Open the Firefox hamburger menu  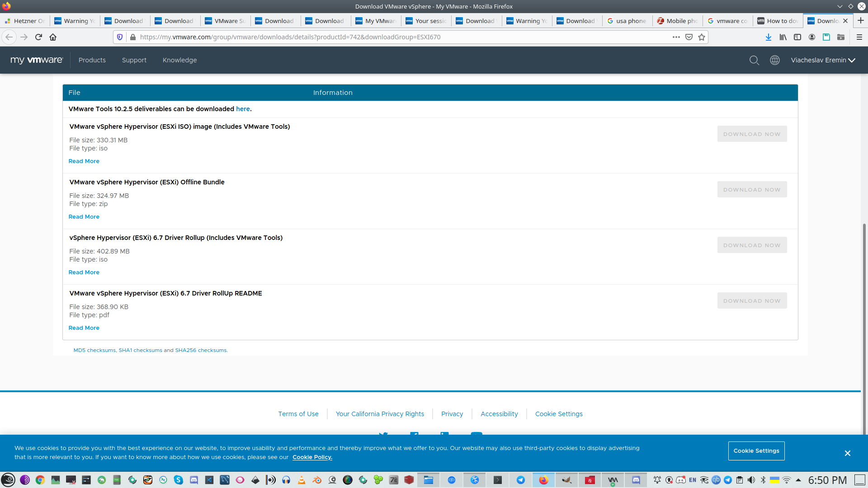(859, 37)
